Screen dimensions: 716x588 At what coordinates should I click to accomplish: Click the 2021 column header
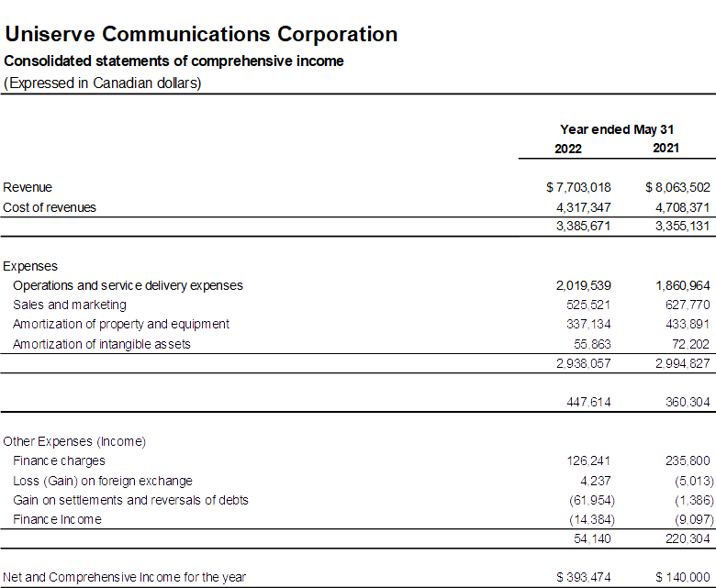pyautogui.click(x=666, y=149)
